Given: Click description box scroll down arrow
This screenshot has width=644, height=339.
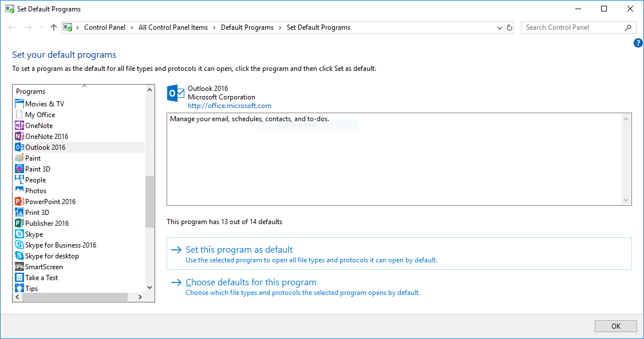Looking at the screenshot, I should tap(626, 200).
